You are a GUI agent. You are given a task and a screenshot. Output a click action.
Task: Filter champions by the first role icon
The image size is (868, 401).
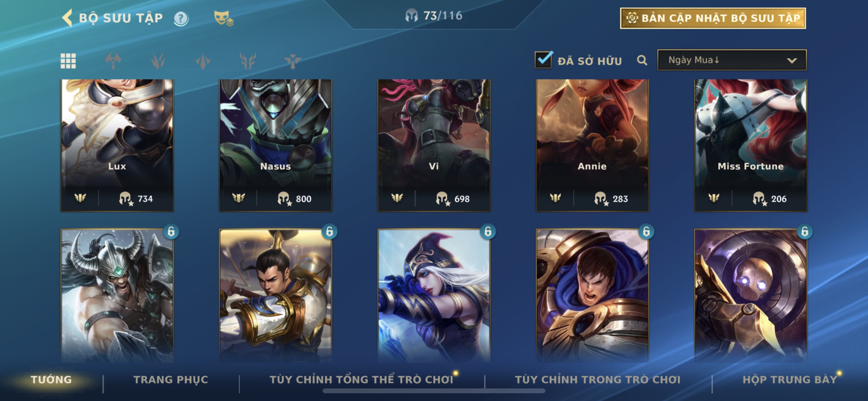point(113,61)
